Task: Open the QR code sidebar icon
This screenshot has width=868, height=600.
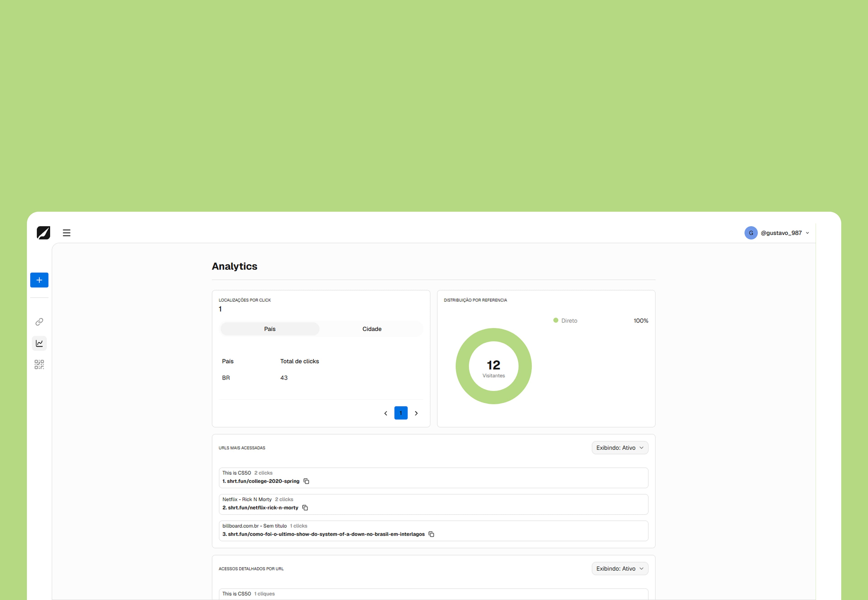Action: tap(39, 364)
